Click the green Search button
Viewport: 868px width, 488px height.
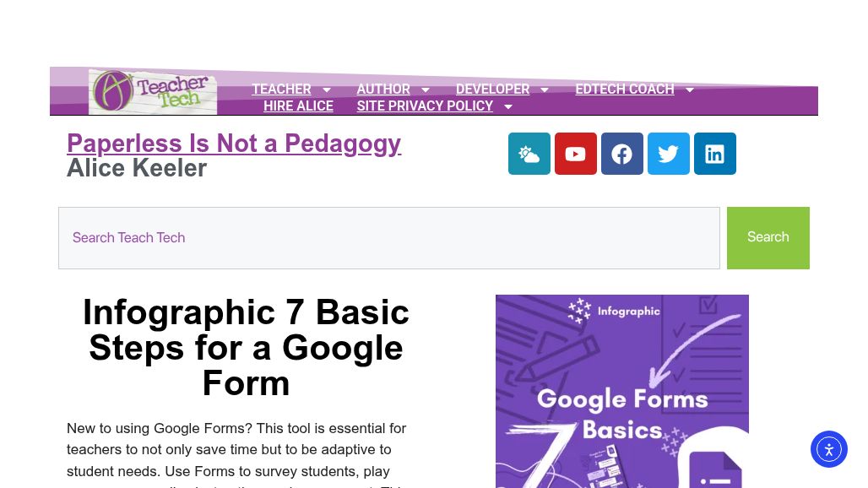[768, 238]
